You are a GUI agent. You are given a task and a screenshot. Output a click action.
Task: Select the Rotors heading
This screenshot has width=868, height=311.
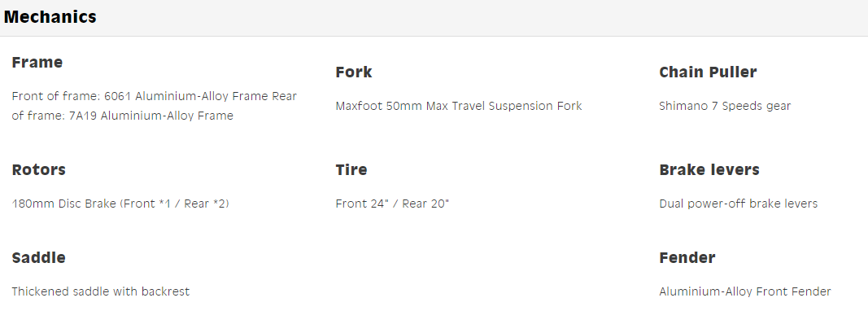pyautogui.click(x=39, y=169)
